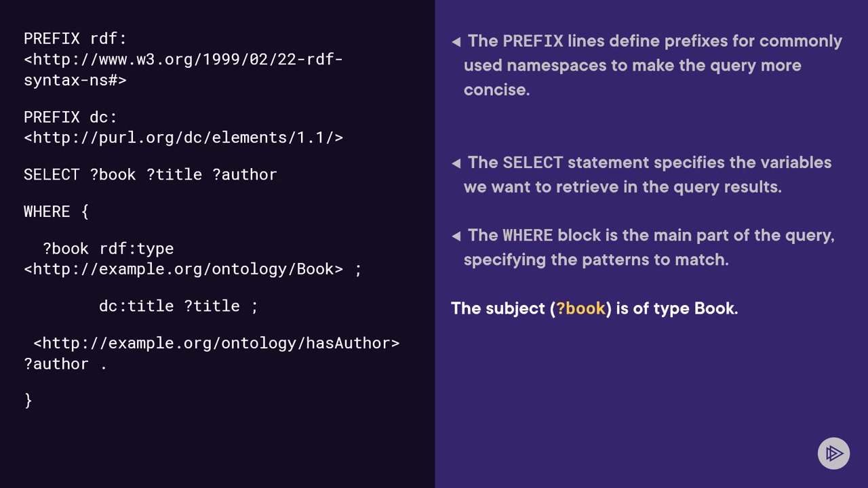Screen dimensions: 868x488
Task: Open the purl.org dc elements URL
Action: [x=183, y=138]
